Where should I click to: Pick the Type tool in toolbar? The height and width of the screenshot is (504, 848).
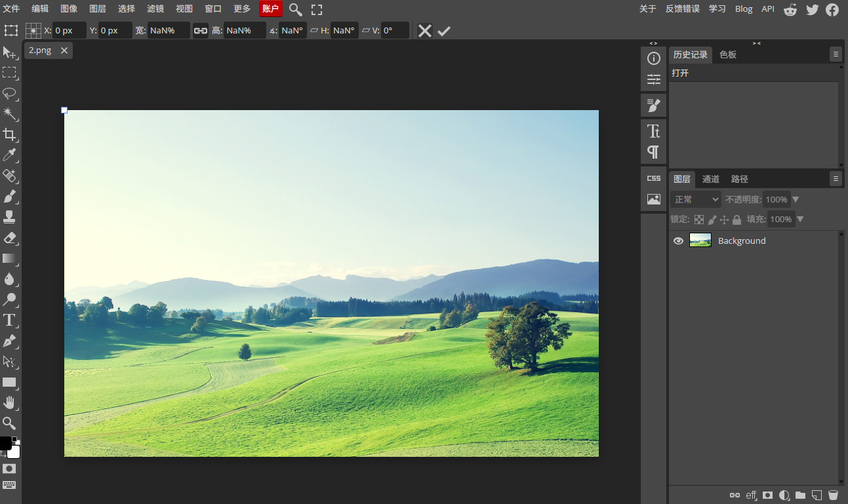[9, 320]
